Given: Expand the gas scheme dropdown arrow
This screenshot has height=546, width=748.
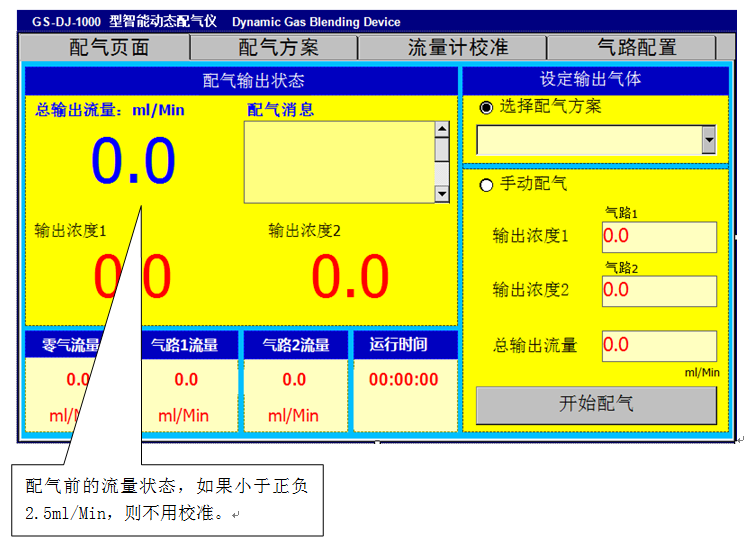Looking at the screenshot, I should point(709,141).
